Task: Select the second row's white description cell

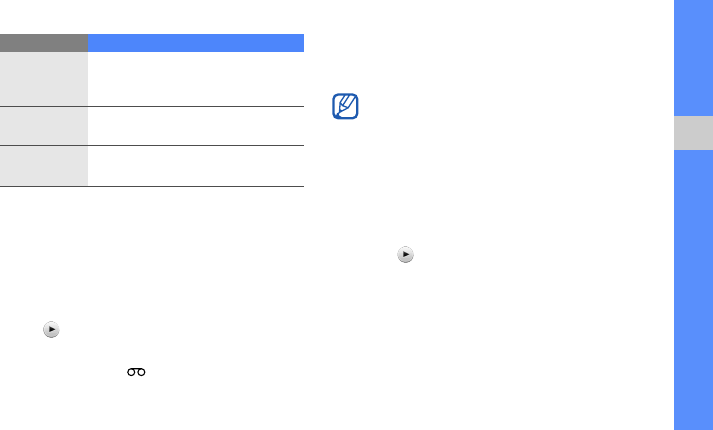Action: (x=195, y=126)
